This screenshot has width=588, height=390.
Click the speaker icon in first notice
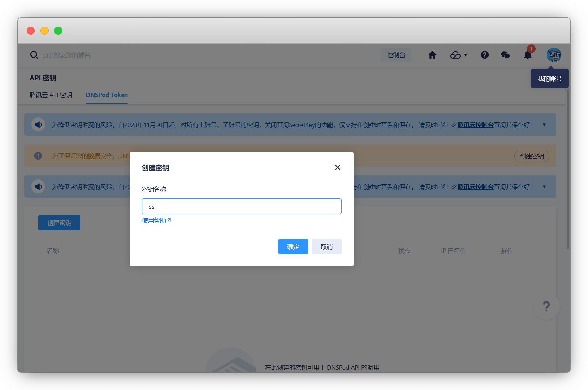38,125
